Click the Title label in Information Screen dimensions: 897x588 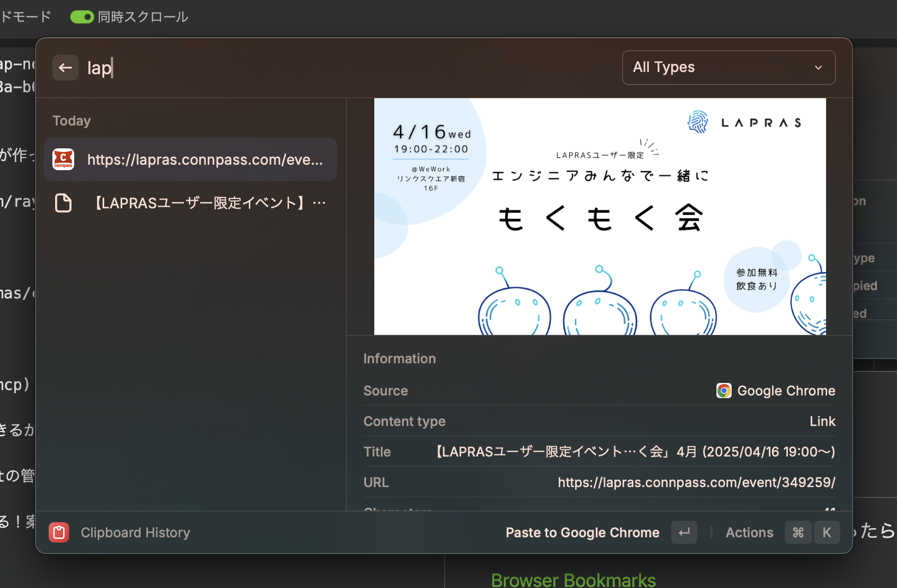pos(377,452)
